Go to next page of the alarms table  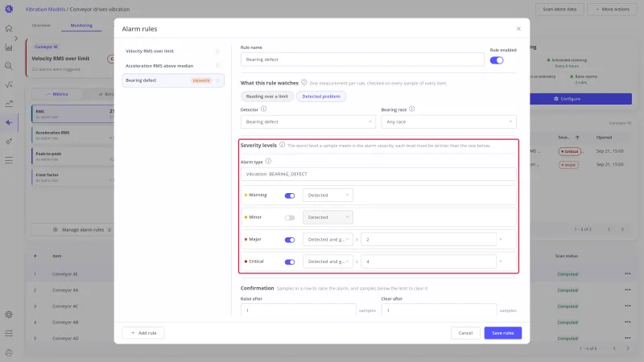(622, 229)
